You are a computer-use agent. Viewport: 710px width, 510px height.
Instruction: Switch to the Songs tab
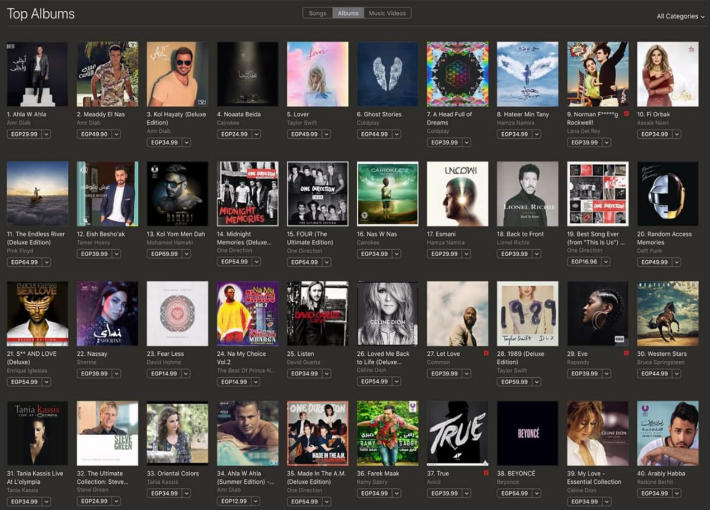pos(317,13)
